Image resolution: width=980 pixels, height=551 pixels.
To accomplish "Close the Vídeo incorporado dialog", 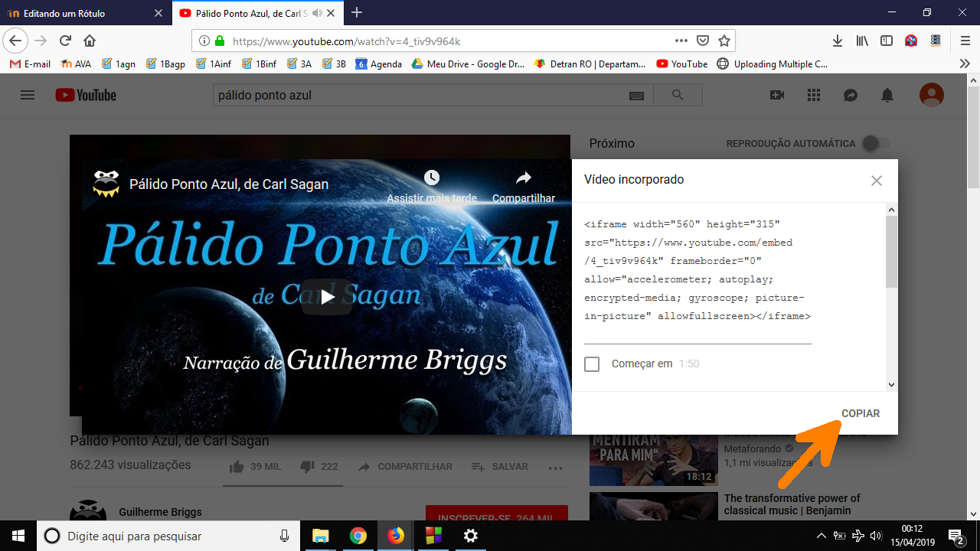I will tap(877, 181).
